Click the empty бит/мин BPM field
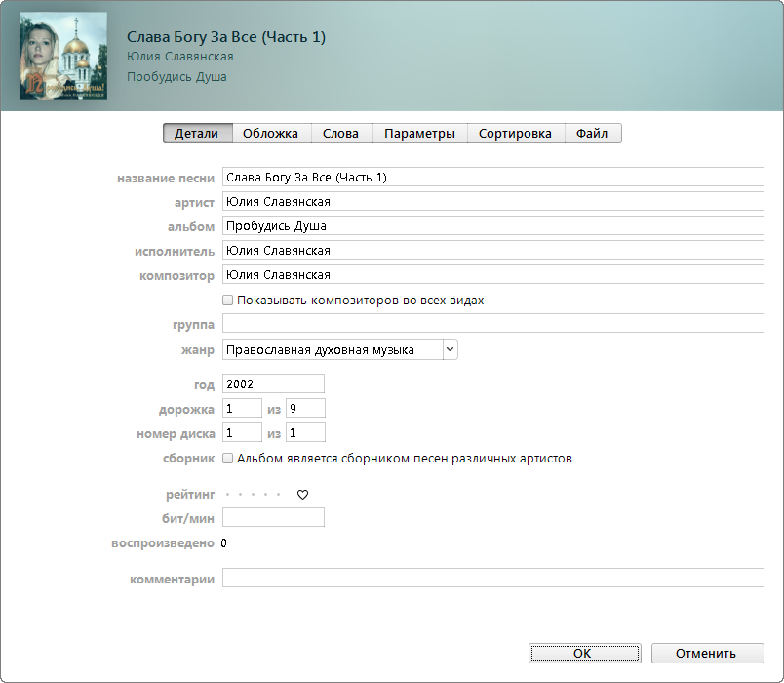 click(x=273, y=518)
